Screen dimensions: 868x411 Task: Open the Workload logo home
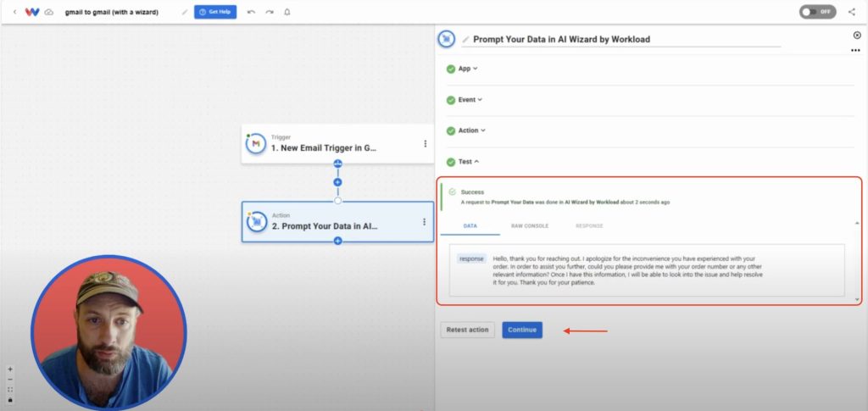[32, 12]
